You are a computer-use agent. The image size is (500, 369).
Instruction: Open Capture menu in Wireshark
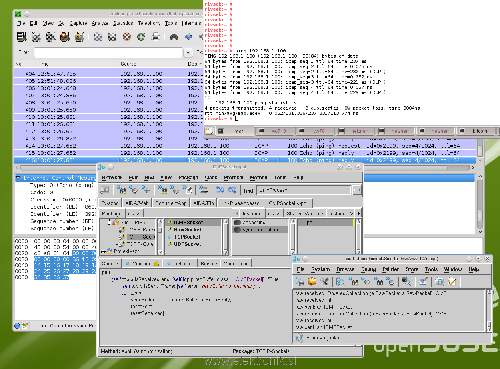coord(78,23)
